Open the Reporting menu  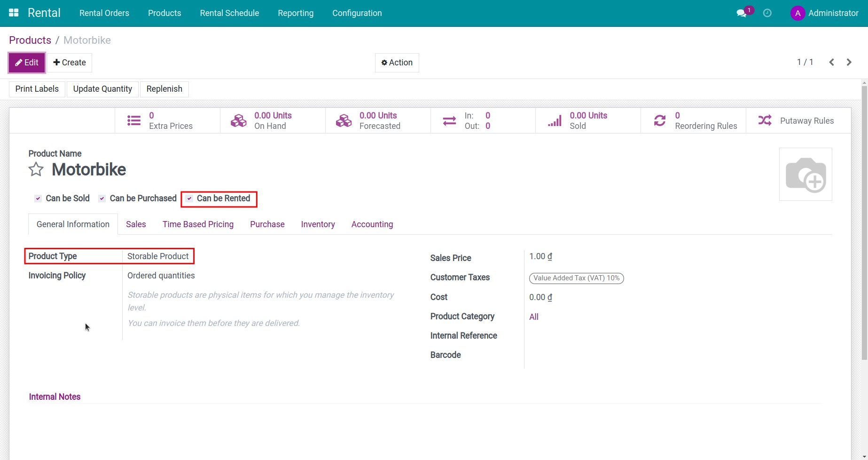(x=296, y=13)
